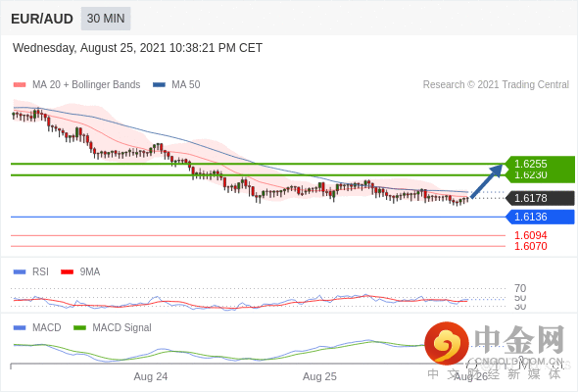Click the MA 50 legend color swatch

(x=160, y=85)
